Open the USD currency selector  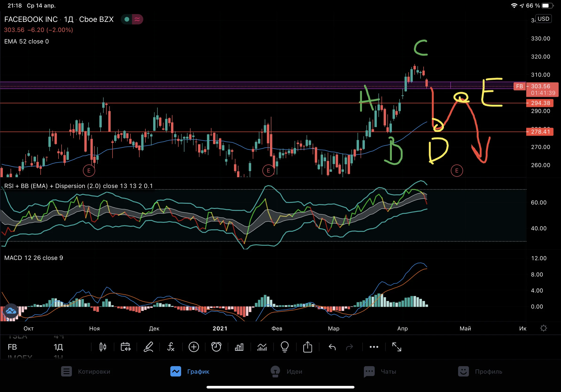click(x=543, y=19)
